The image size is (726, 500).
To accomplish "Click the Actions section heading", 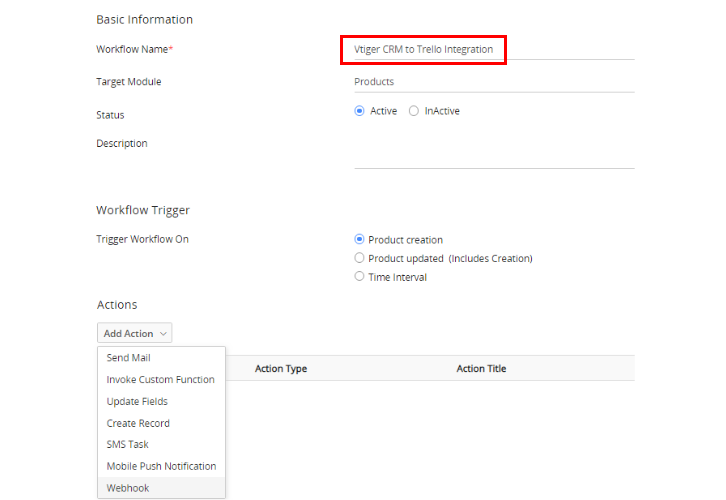I will [117, 305].
